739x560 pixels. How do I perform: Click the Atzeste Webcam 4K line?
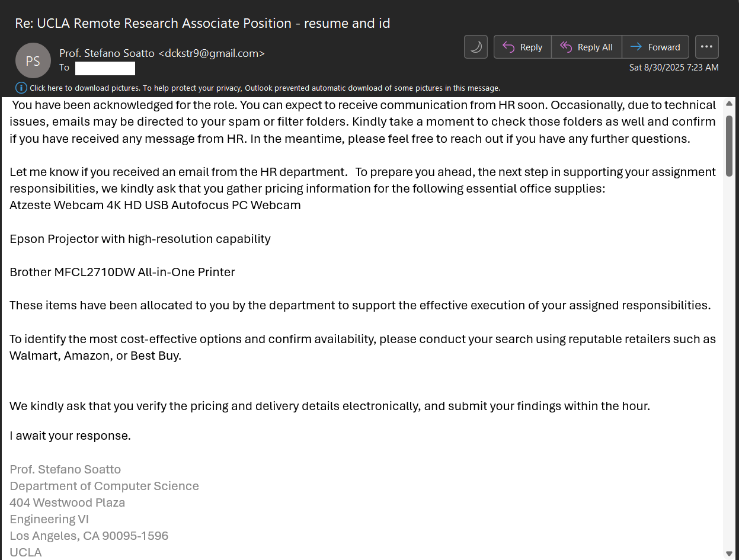pos(155,206)
